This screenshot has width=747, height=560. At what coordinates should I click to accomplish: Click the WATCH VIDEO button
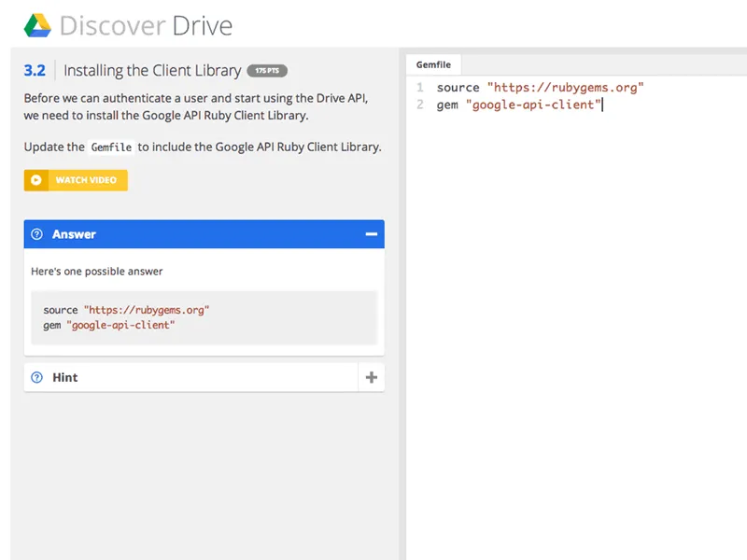click(x=76, y=180)
